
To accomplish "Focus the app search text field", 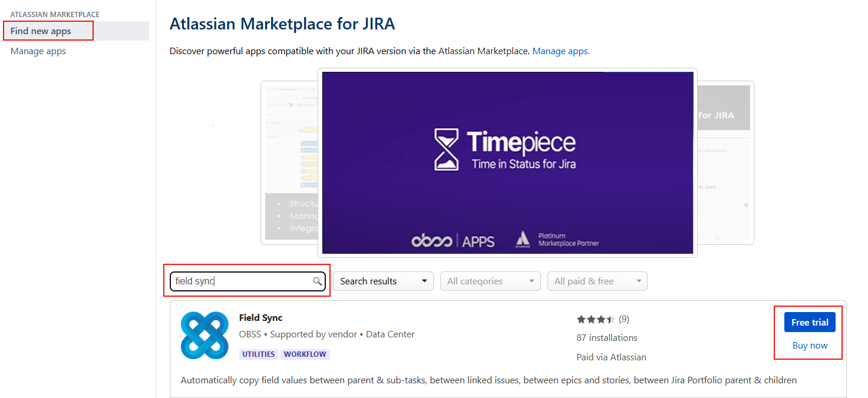I will tap(242, 281).
